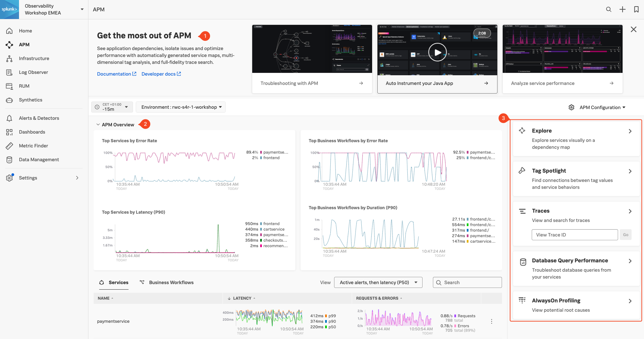Click the Go button next to View Trace ID
Image resolution: width=644 pixels, height=339 pixels.
click(x=625, y=234)
